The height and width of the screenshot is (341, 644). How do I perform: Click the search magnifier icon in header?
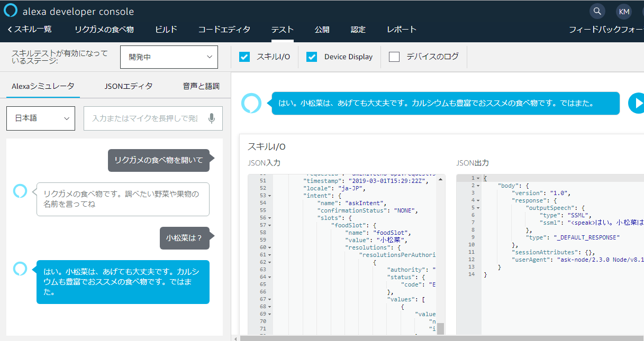point(597,11)
